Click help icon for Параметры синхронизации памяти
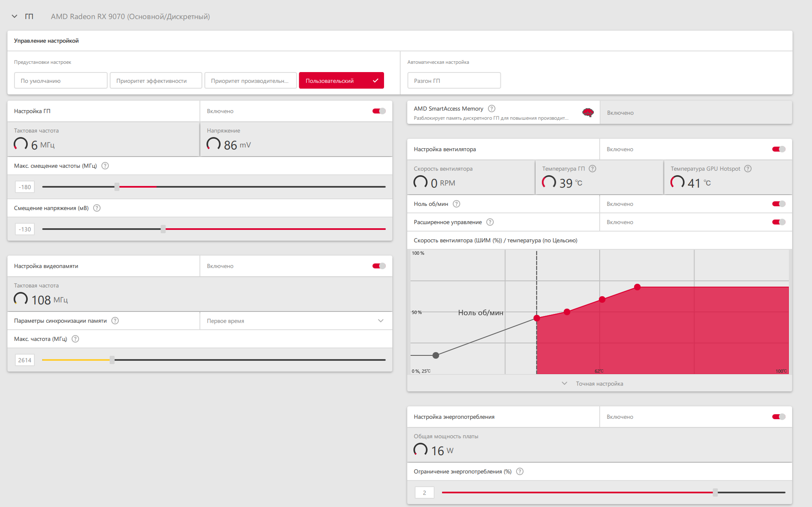 point(115,321)
